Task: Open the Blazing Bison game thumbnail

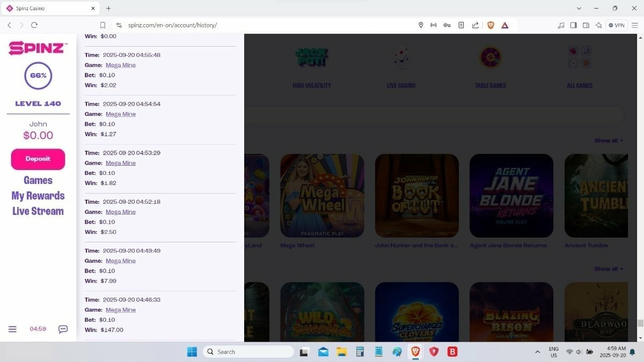Action: tap(511, 312)
